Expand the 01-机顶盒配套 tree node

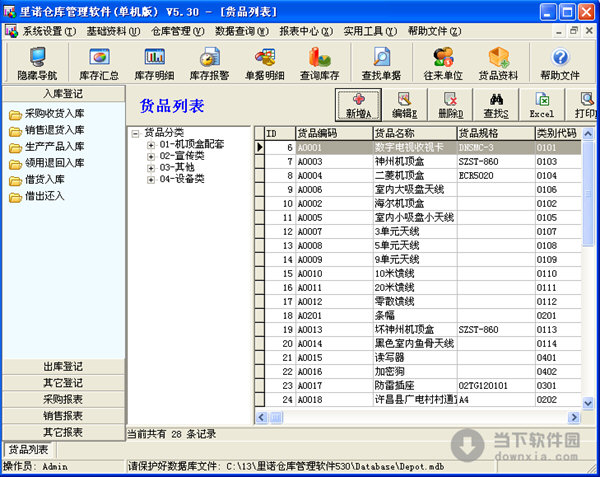pos(150,145)
